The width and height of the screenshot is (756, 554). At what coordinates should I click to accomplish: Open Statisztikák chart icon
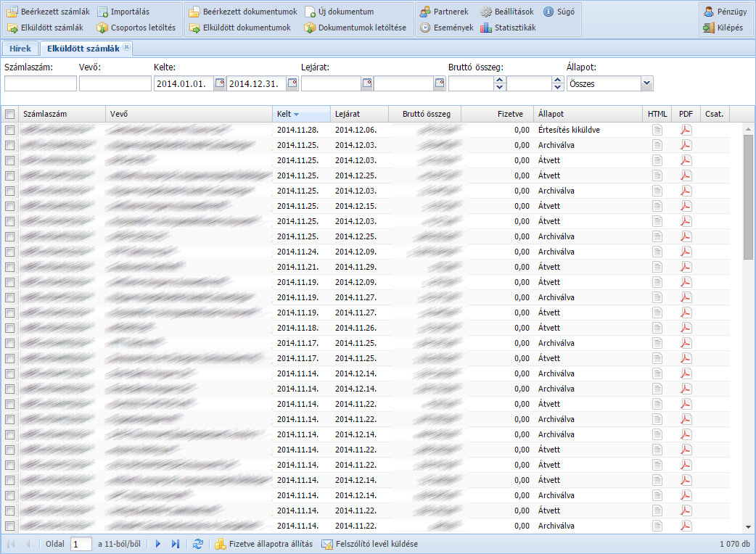click(485, 28)
